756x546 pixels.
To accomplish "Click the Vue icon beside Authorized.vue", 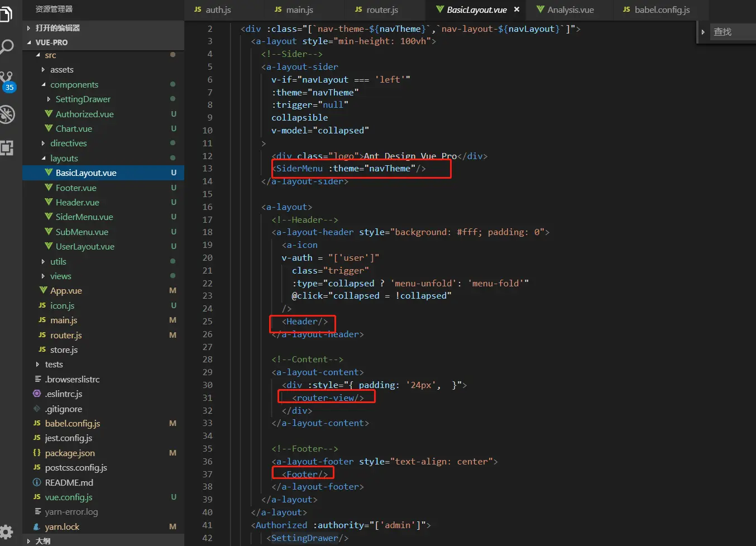I will click(49, 114).
